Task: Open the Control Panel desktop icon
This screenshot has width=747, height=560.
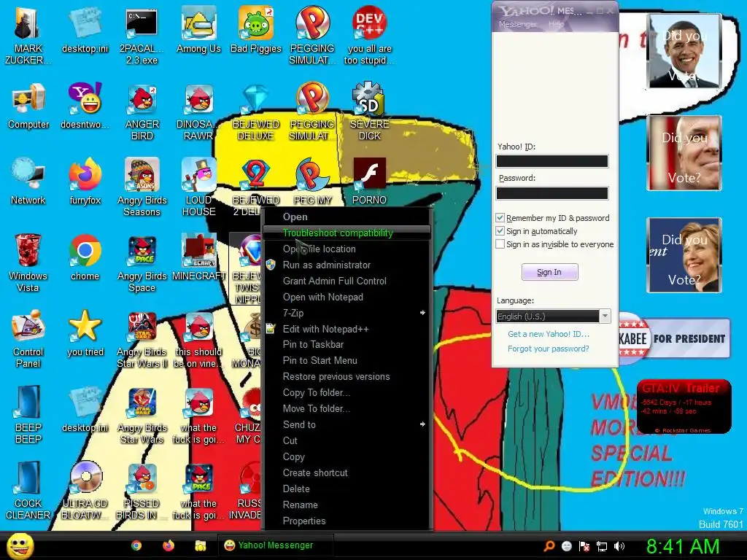Action: tap(28, 339)
